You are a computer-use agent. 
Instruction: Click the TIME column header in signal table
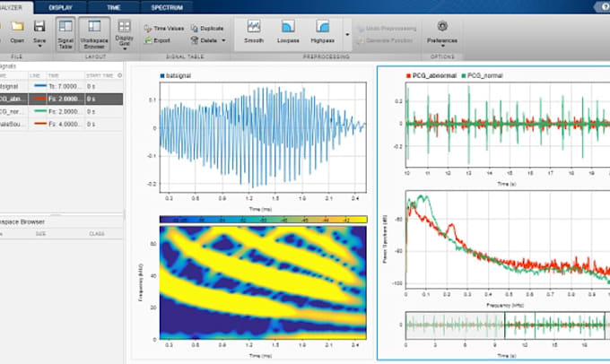[53, 75]
